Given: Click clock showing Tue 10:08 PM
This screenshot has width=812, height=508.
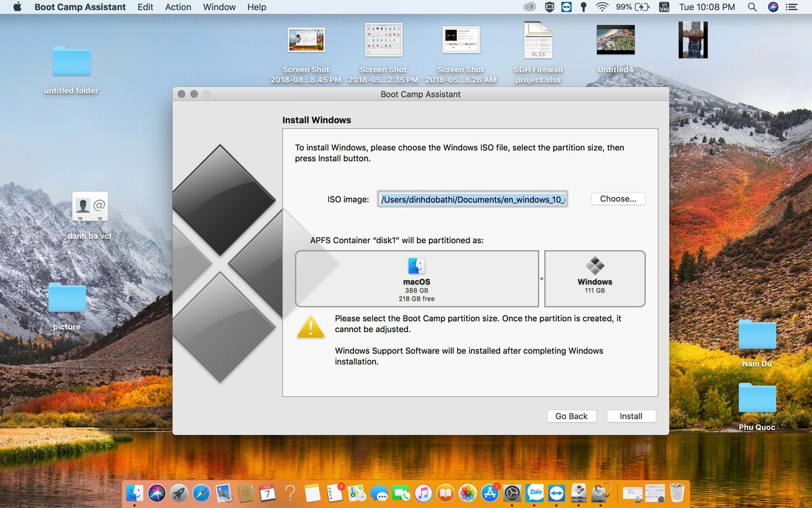Looking at the screenshot, I should (707, 7).
